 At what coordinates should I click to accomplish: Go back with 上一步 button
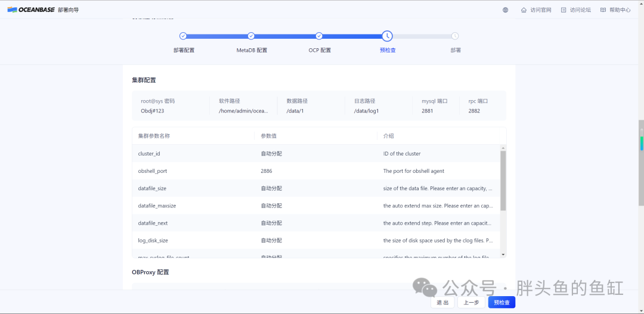pyautogui.click(x=471, y=303)
